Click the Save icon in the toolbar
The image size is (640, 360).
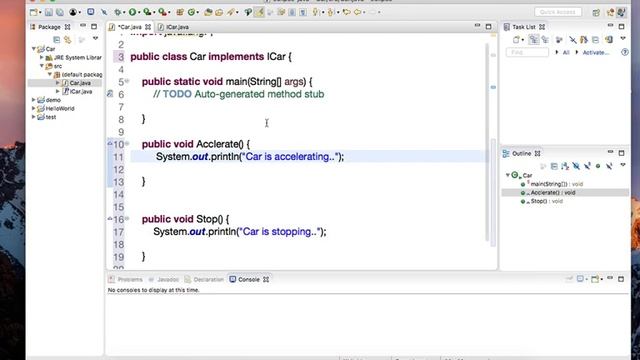coord(49,12)
